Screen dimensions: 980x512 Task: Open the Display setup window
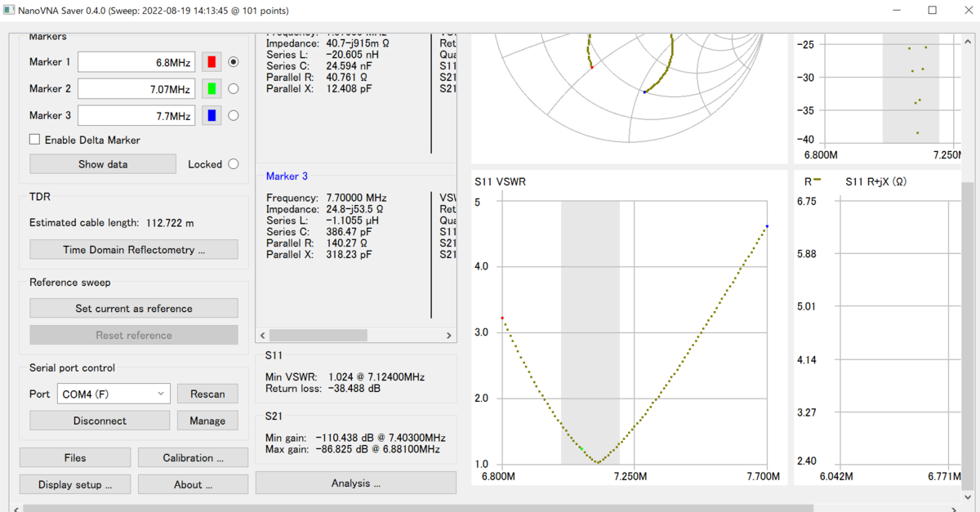(x=75, y=485)
